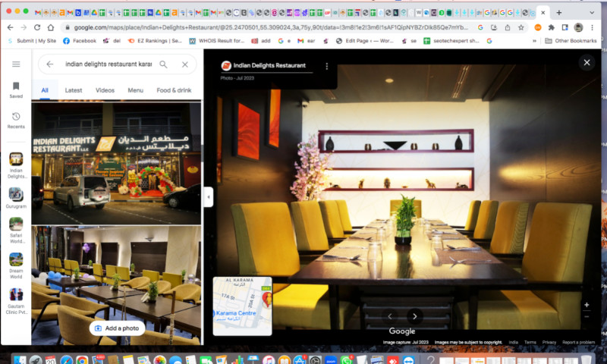Viewport: 607px width, 364px height.
Task: Open the Food & drink tab
Action: point(174,90)
